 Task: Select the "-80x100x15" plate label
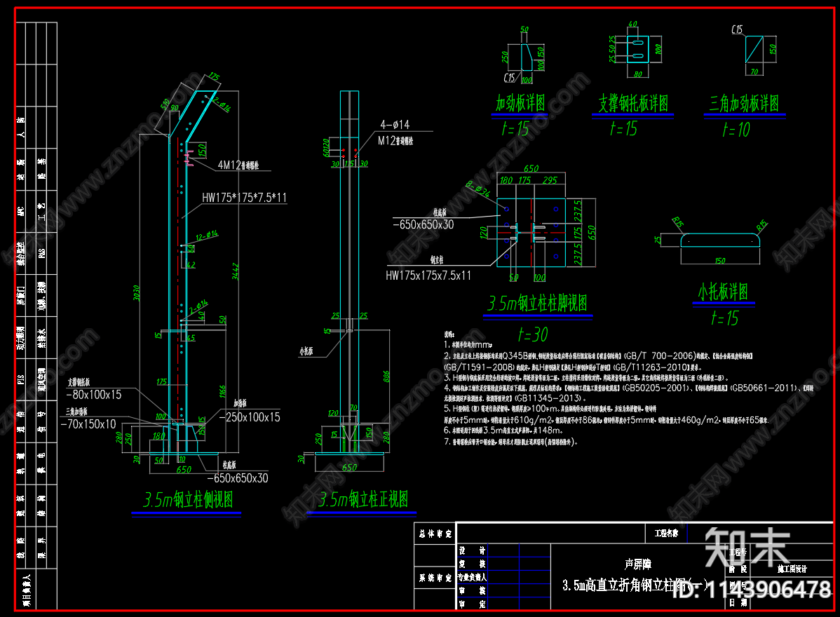pyautogui.click(x=94, y=395)
